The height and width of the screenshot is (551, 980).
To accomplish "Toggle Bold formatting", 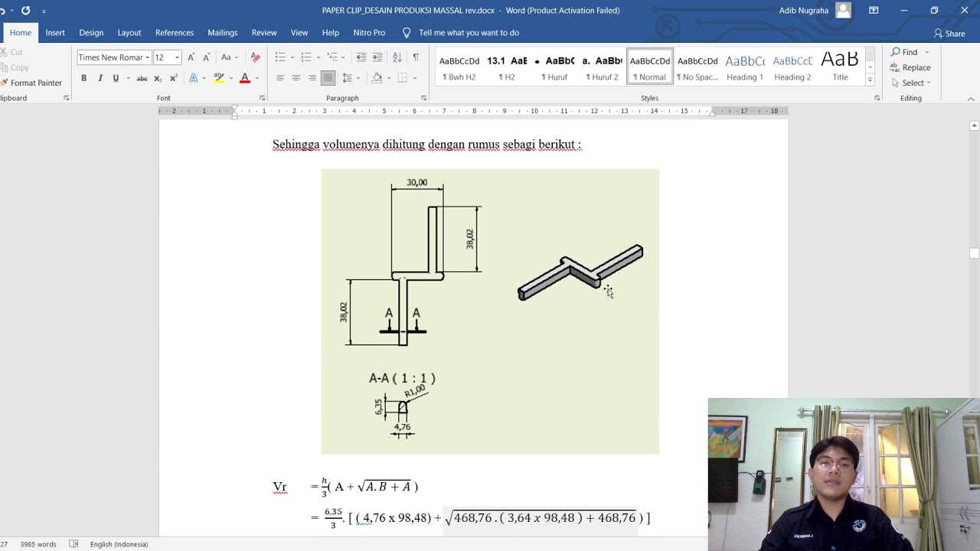I will (83, 78).
